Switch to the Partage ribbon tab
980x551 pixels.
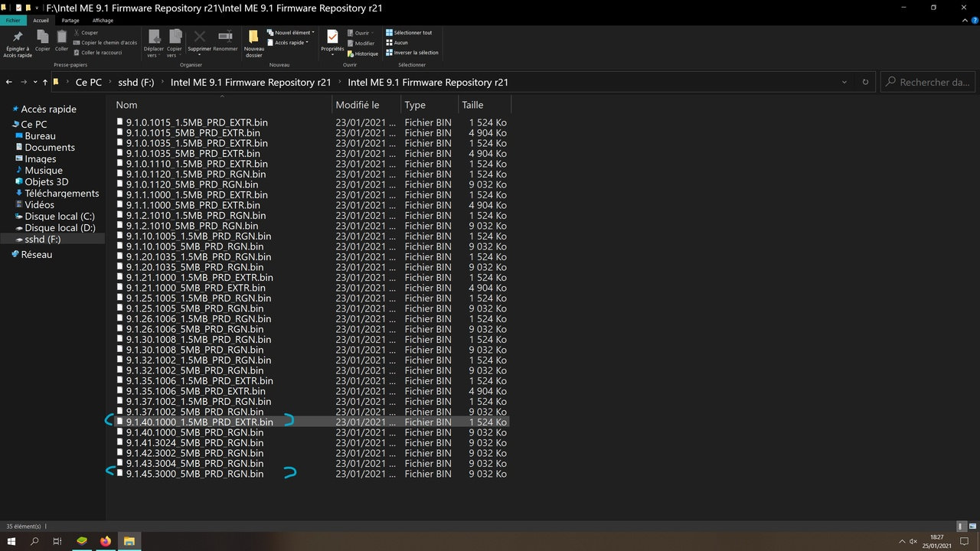pyautogui.click(x=70, y=21)
